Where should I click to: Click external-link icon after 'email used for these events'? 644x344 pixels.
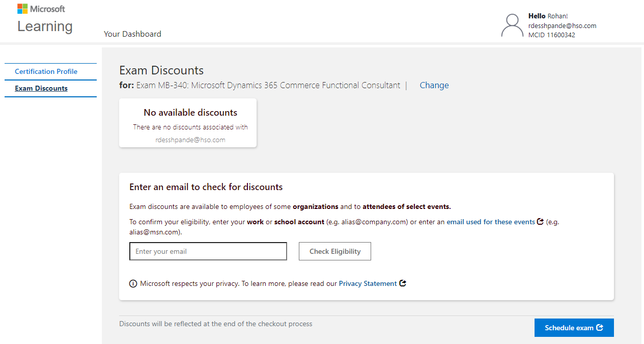click(x=540, y=222)
